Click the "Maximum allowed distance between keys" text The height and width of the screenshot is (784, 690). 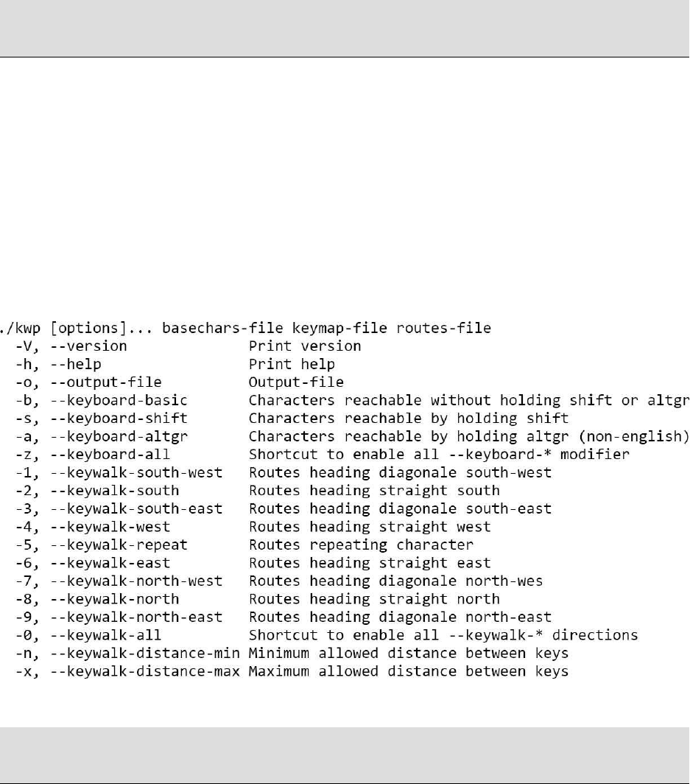(409, 671)
